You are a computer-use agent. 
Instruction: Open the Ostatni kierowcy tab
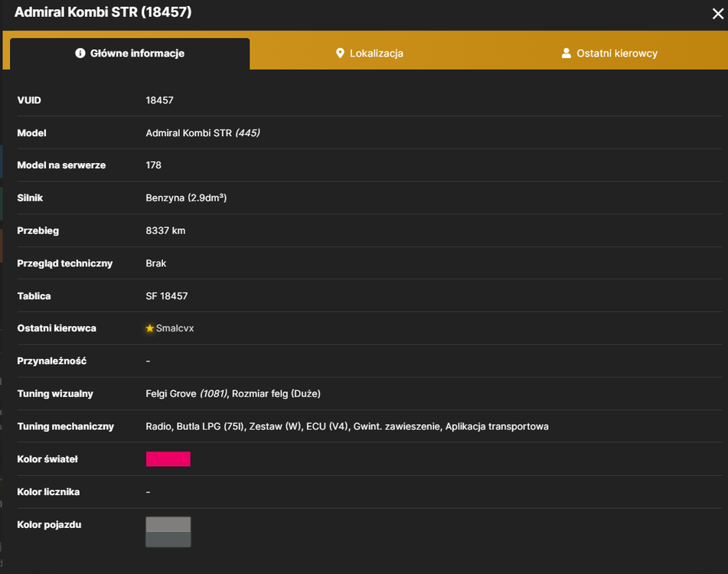coord(609,54)
